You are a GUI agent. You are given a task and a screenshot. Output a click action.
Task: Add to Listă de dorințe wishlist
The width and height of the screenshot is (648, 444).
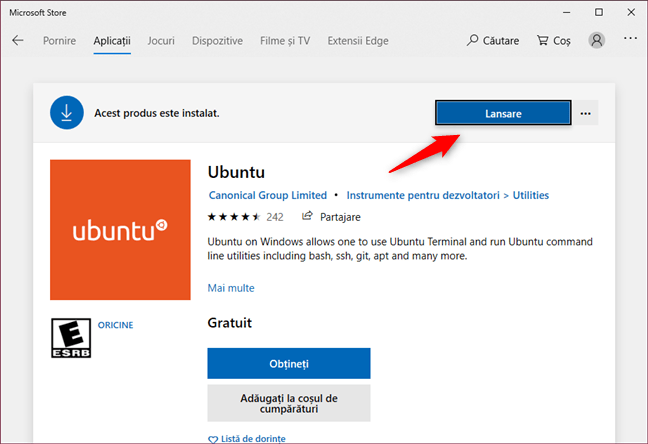[x=247, y=438]
